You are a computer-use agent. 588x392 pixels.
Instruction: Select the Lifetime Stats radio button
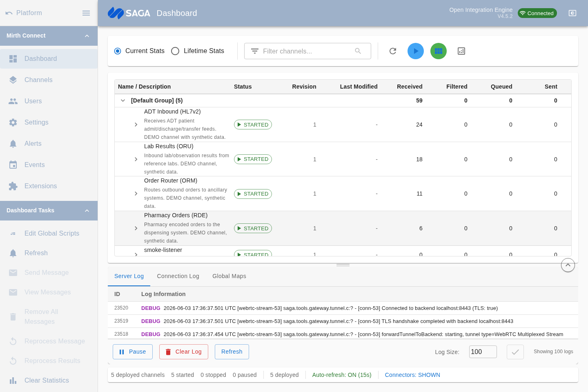[175, 51]
